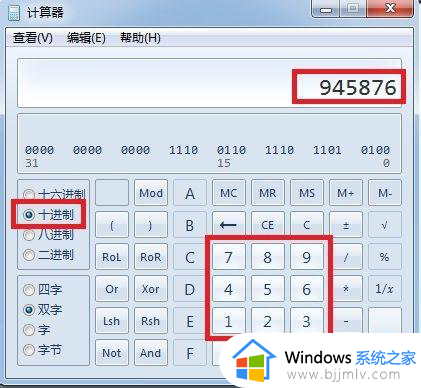
Task: Click the 0110 bit group above 15
Action: tap(232, 150)
